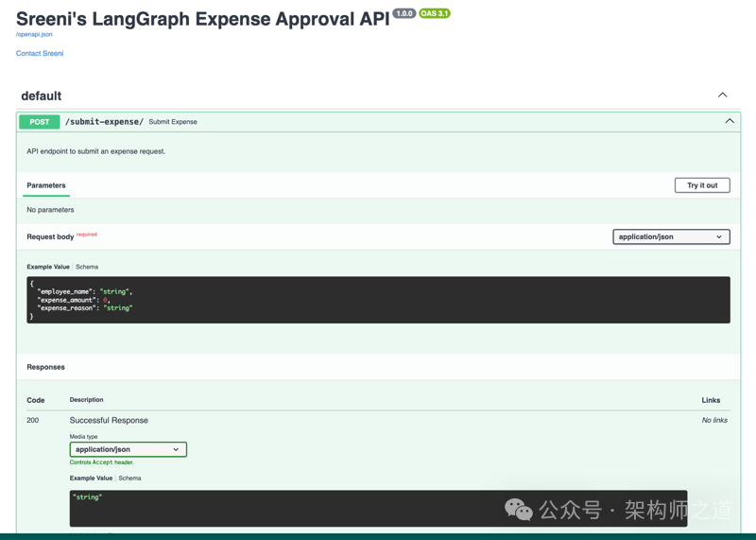Click the API title heading
Image resolution: width=756 pixels, height=540 pixels.
tap(202, 19)
